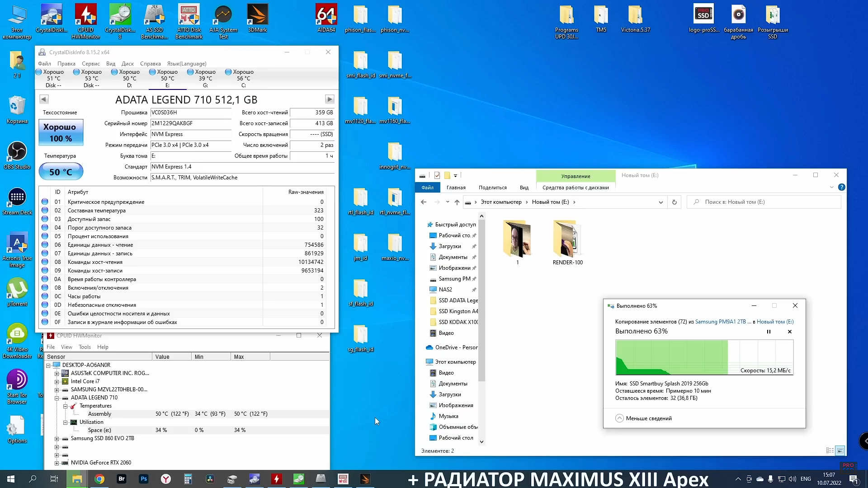Click refresh button in Explorer address bar
868x488 pixels.
[x=674, y=202]
